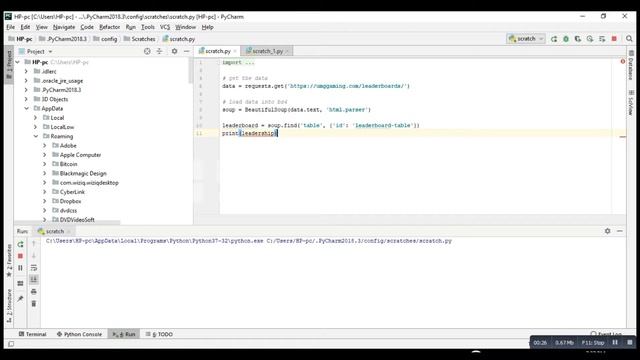
Task: Expand the Adobe folder
Action: point(44,146)
